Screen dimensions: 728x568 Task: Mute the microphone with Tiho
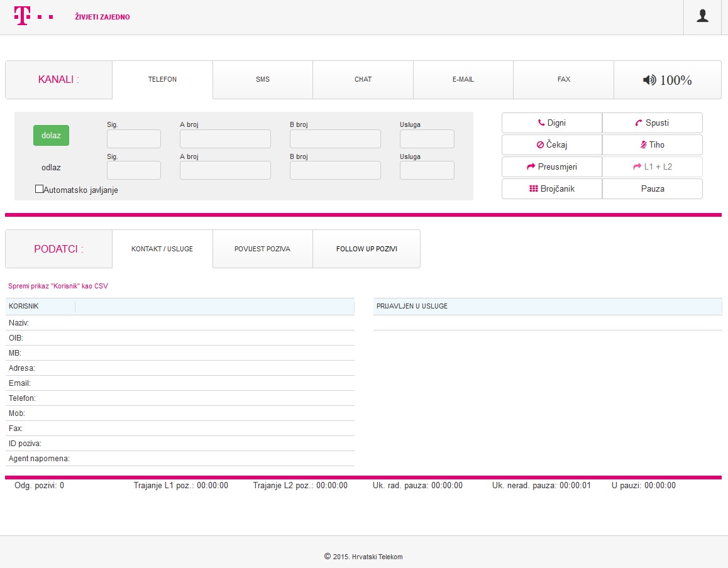(652, 145)
